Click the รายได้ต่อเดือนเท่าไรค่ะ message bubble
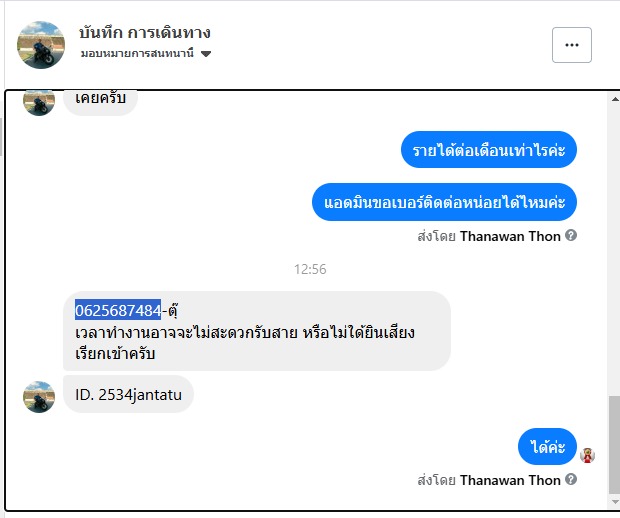 coord(489,150)
